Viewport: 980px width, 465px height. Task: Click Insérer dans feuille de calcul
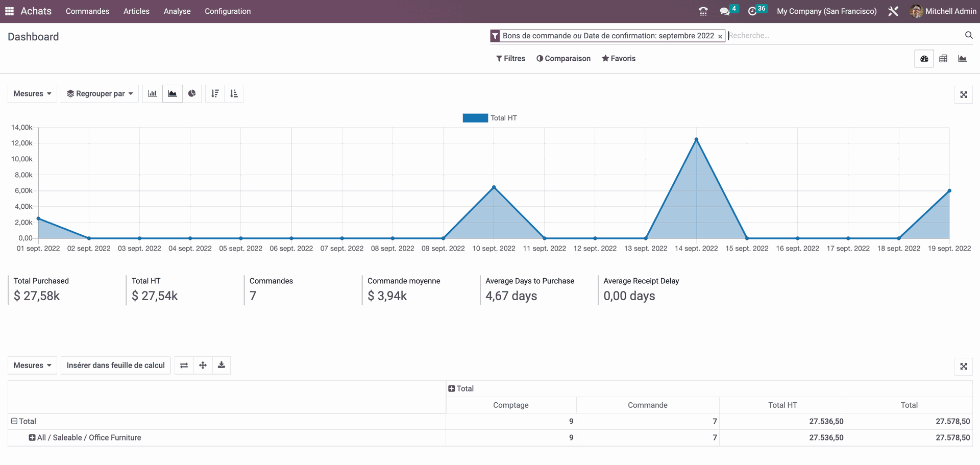coord(115,365)
